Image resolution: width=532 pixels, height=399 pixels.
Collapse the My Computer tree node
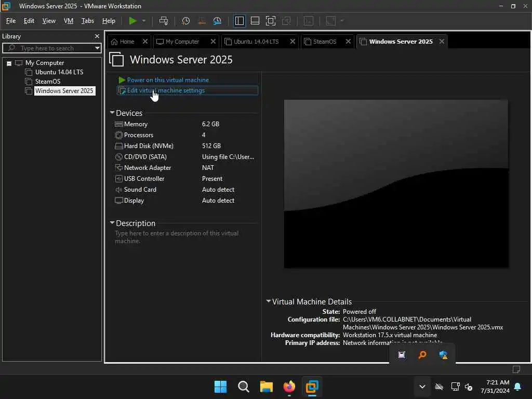tap(9, 63)
